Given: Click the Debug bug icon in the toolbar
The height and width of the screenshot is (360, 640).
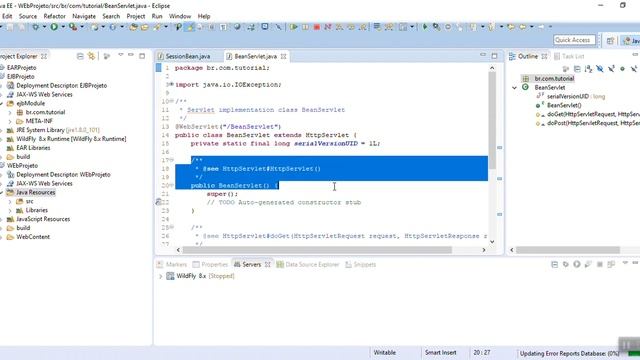Looking at the screenshot, I should pos(36,27).
